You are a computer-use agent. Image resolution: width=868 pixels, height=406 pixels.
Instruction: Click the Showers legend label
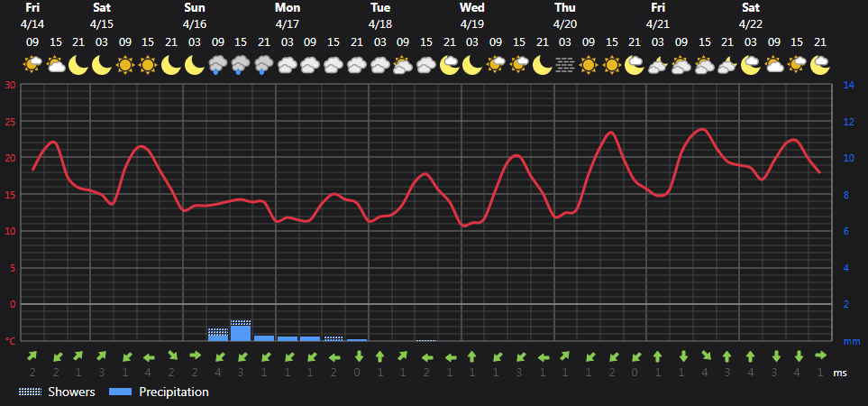(x=71, y=392)
